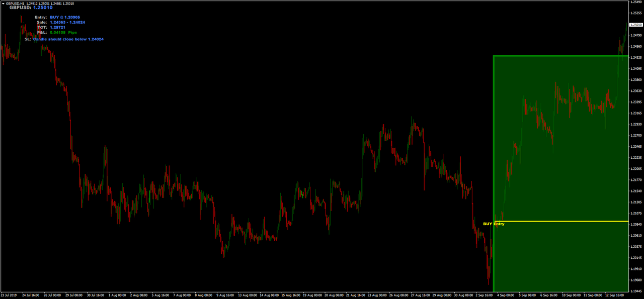This screenshot has width=644, height=299.
Task: Click the GBPUSD,H1 chart title text
Action: pyautogui.click(x=15, y=4)
